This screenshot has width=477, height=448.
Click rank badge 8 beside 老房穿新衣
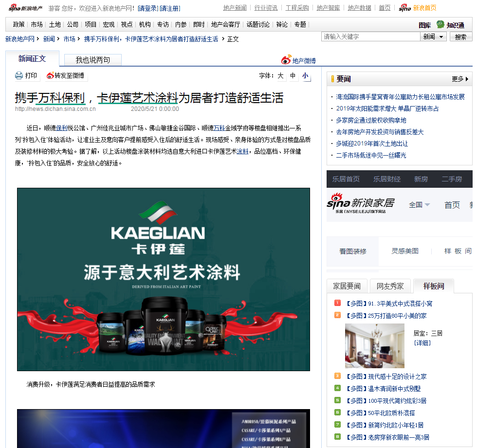point(337,437)
